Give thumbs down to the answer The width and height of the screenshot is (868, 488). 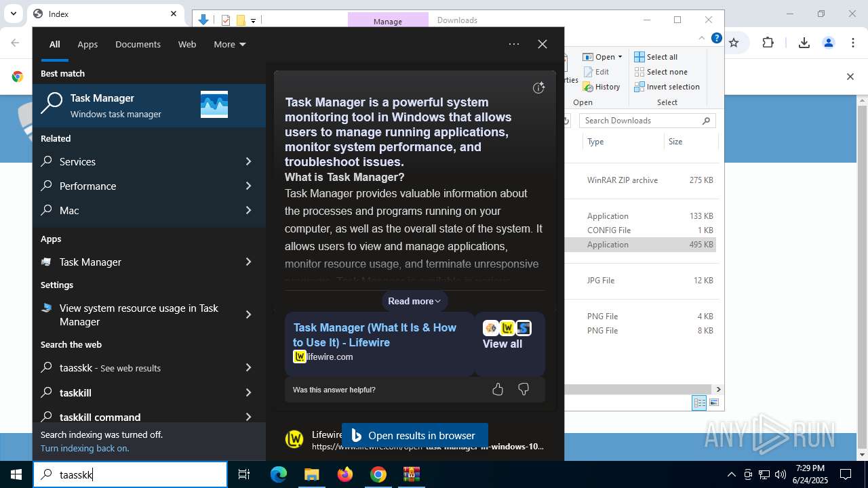[524, 389]
